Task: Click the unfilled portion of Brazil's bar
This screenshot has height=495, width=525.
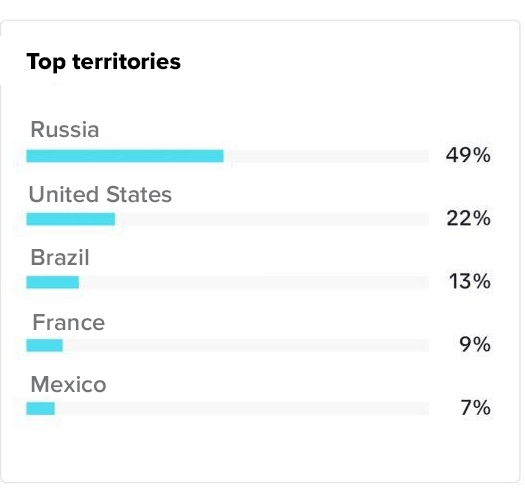Action: coord(254,282)
